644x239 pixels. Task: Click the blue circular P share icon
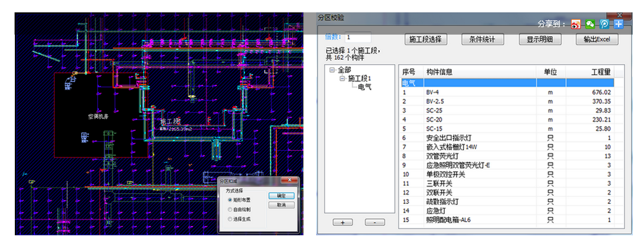[604, 25]
